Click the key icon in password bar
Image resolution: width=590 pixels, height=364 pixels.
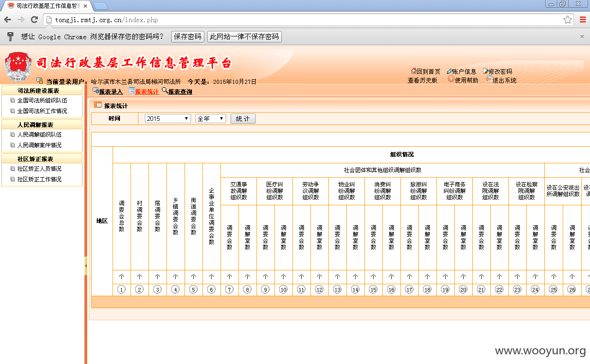(x=11, y=36)
